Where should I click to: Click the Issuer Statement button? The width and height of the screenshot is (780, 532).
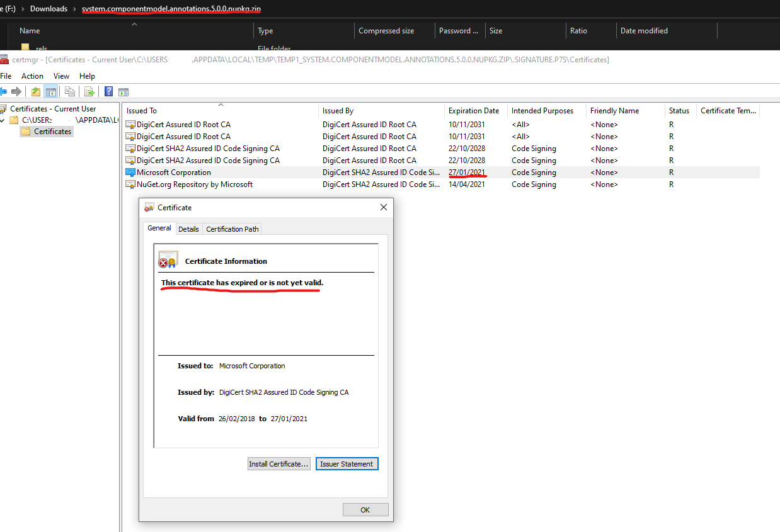pos(347,464)
